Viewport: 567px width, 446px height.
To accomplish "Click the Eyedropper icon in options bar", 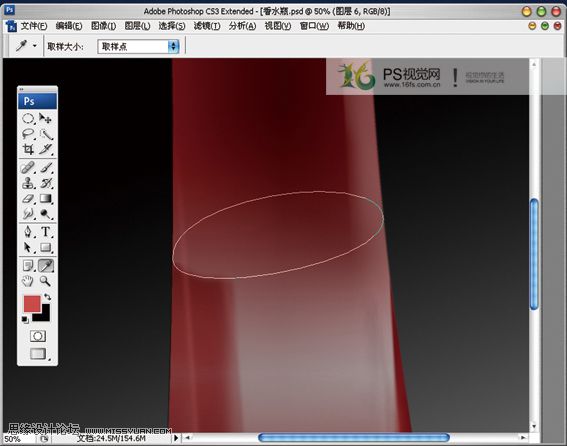I will (22, 46).
